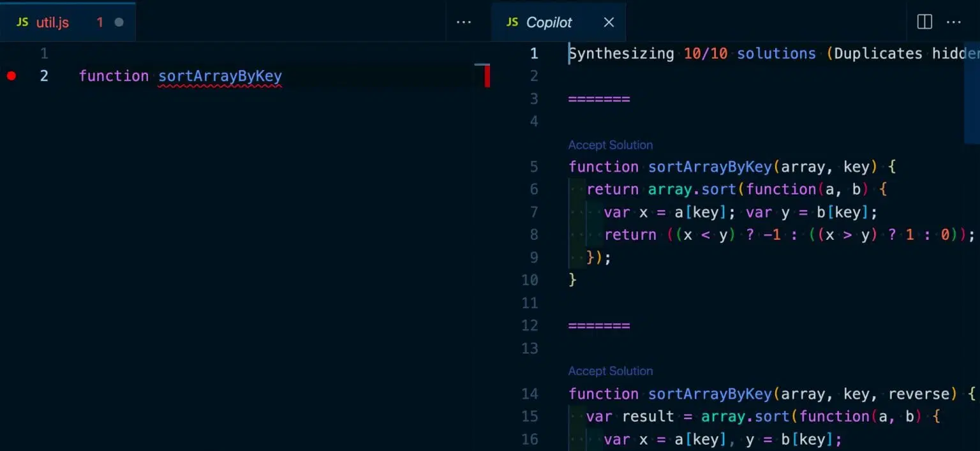
Task: Click the unsaved dot on util.js tab
Action: pos(119,22)
